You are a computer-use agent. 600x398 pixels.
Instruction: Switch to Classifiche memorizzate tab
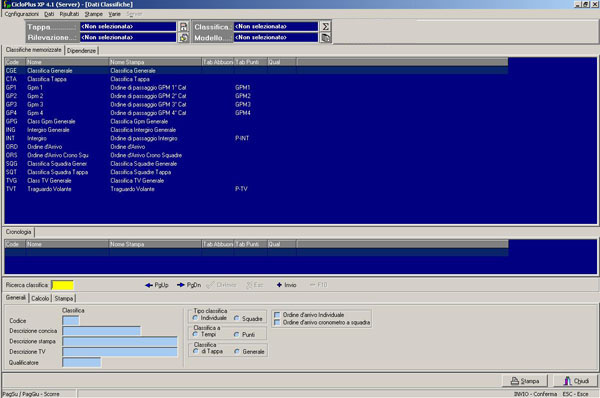[34, 50]
